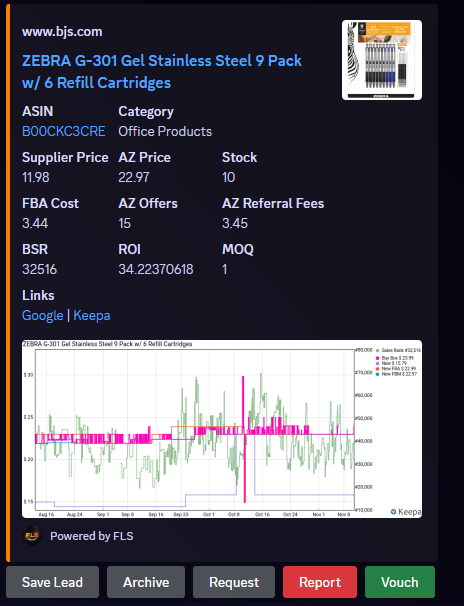The image size is (464, 606).
Task: Click the chart title text
Action: [x=107, y=344]
